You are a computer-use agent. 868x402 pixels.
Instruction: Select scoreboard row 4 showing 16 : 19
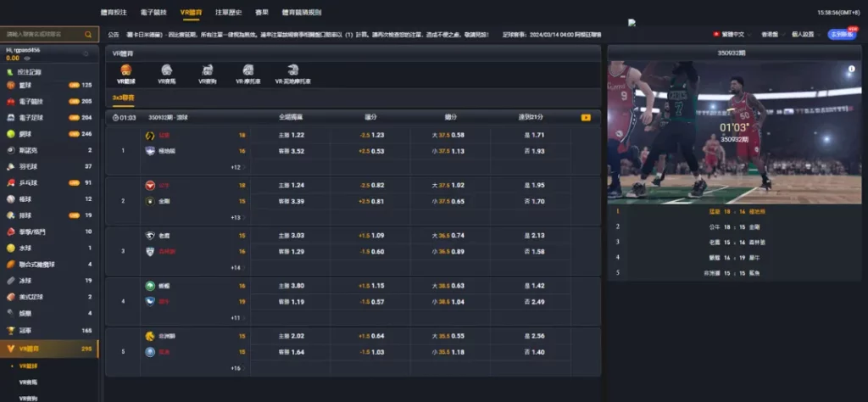[x=735, y=257]
